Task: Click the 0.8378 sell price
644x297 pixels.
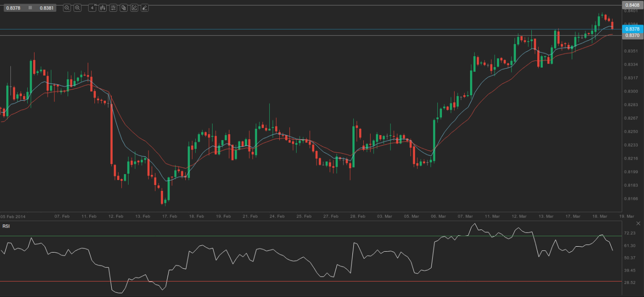Action: tap(14, 8)
